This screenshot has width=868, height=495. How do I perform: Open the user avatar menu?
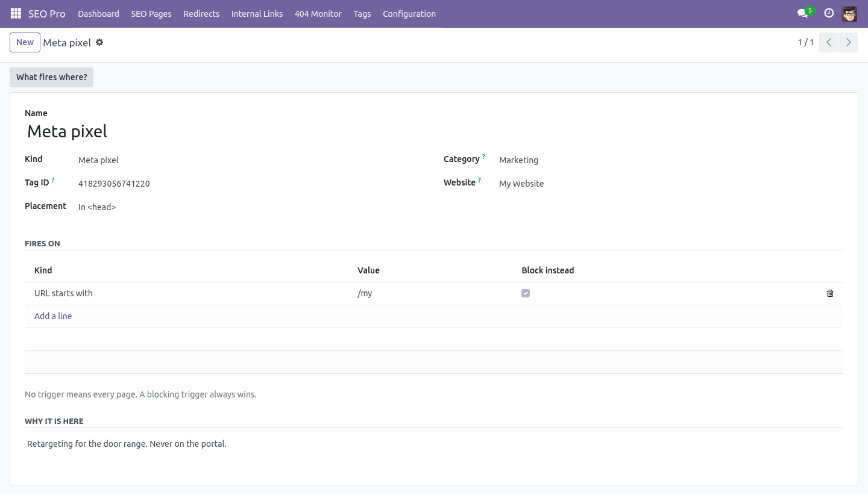coord(849,13)
